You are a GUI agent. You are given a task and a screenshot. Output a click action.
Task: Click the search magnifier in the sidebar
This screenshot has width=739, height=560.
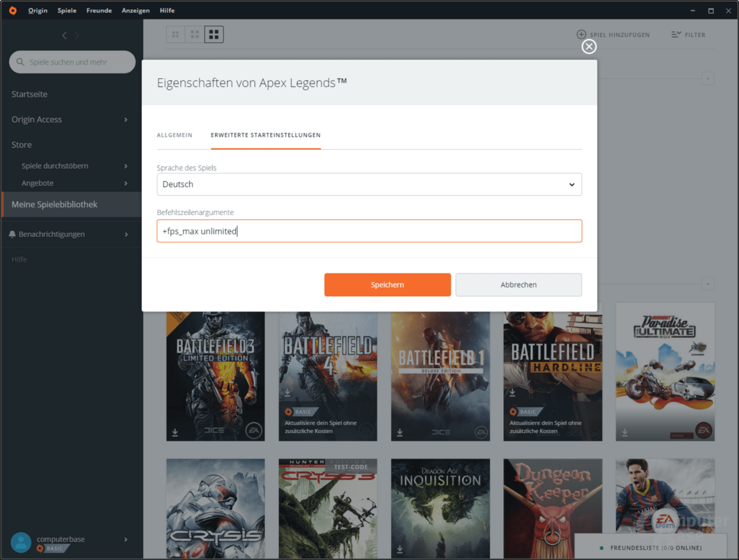point(21,62)
